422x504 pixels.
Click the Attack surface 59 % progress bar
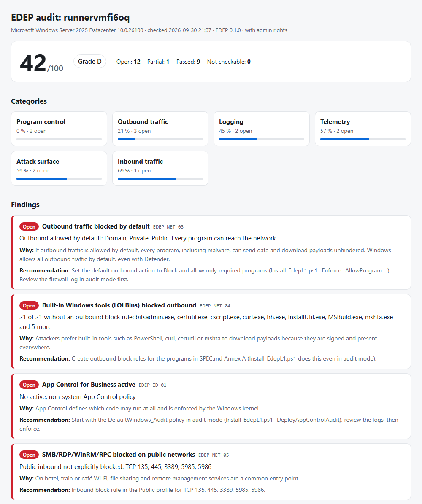(x=59, y=179)
